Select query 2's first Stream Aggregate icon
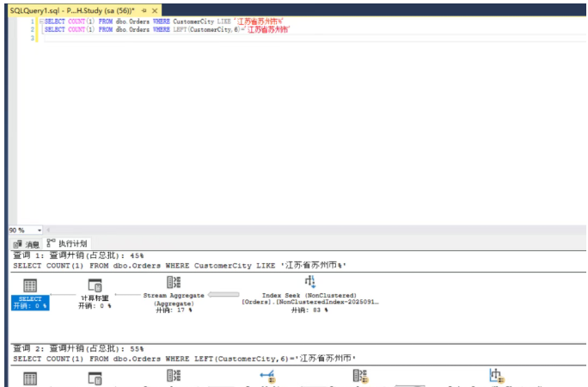The height and width of the screenshot is (387, 588). click(x=174, y=375)
